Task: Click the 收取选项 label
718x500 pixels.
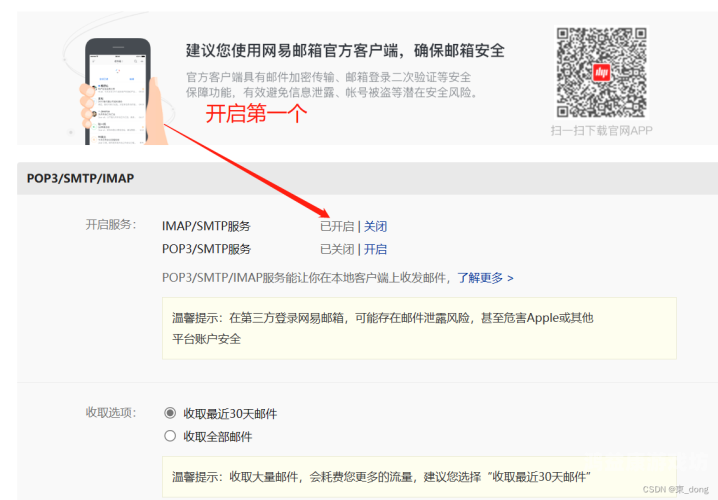Action: coord(111,412)
